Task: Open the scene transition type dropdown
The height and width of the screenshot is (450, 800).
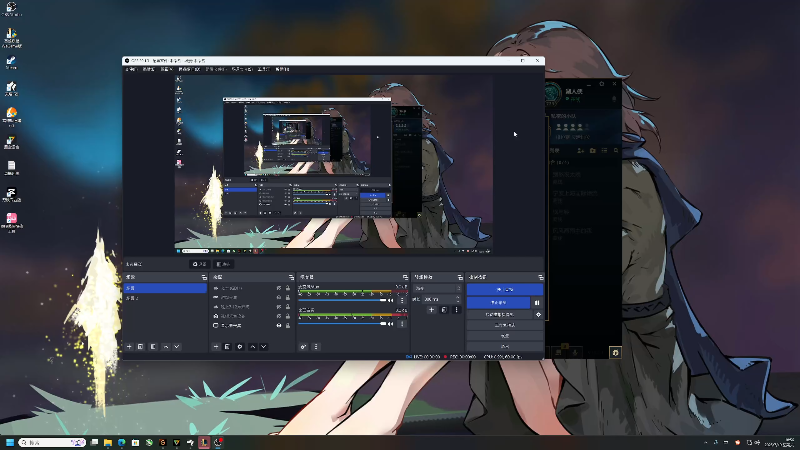Action: [x=437, y=288]
